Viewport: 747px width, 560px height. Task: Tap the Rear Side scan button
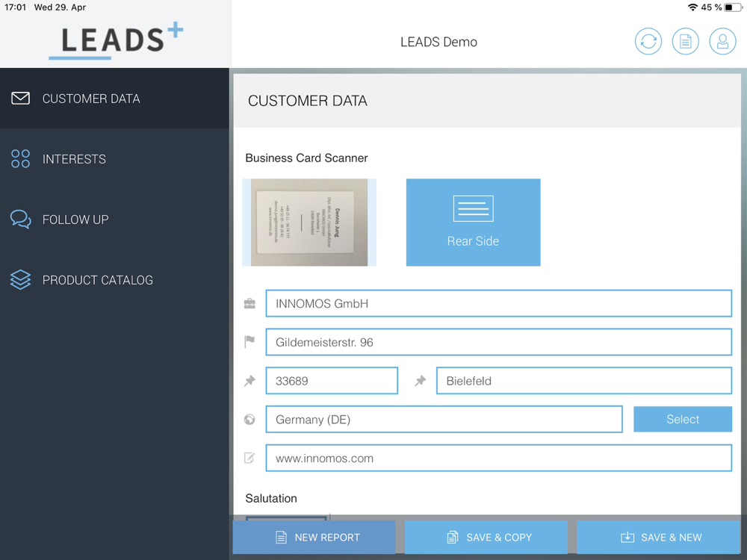(x=473, y=222)
